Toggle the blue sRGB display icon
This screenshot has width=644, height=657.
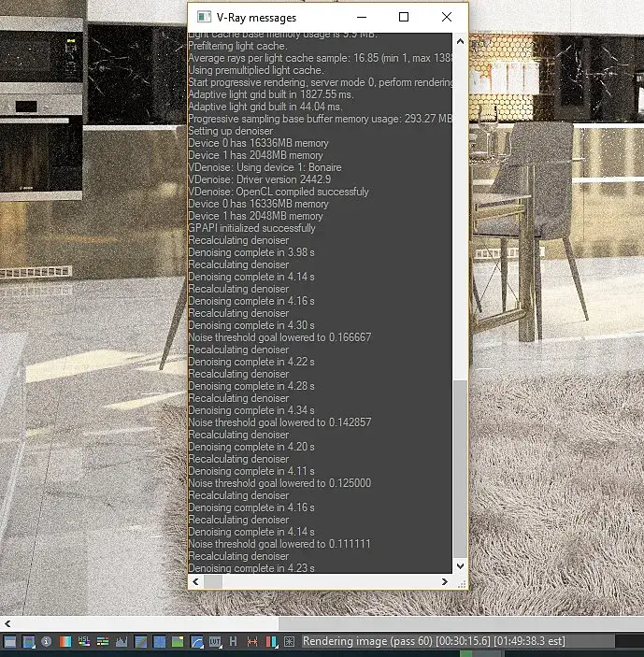click(159, 641)
